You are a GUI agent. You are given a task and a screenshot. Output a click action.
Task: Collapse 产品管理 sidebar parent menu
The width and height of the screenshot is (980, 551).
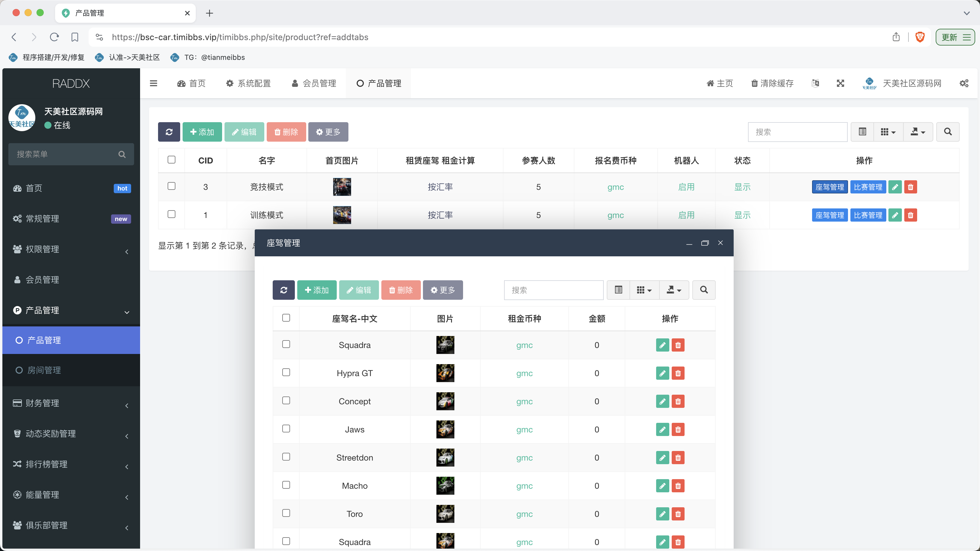point(71,311)
